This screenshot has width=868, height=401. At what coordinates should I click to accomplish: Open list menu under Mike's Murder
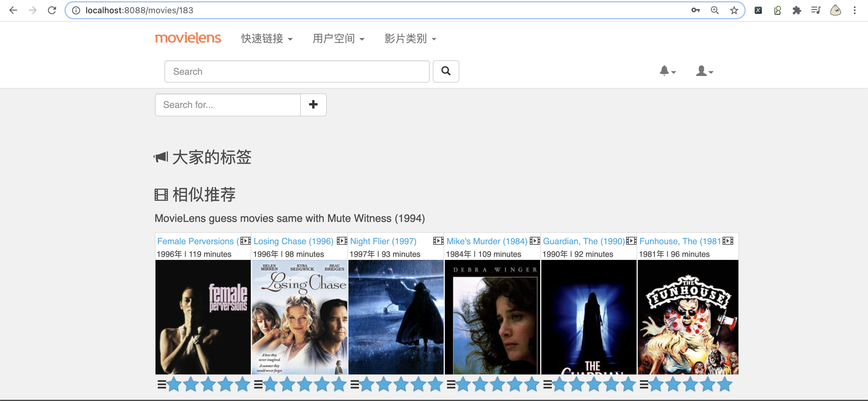451,384
